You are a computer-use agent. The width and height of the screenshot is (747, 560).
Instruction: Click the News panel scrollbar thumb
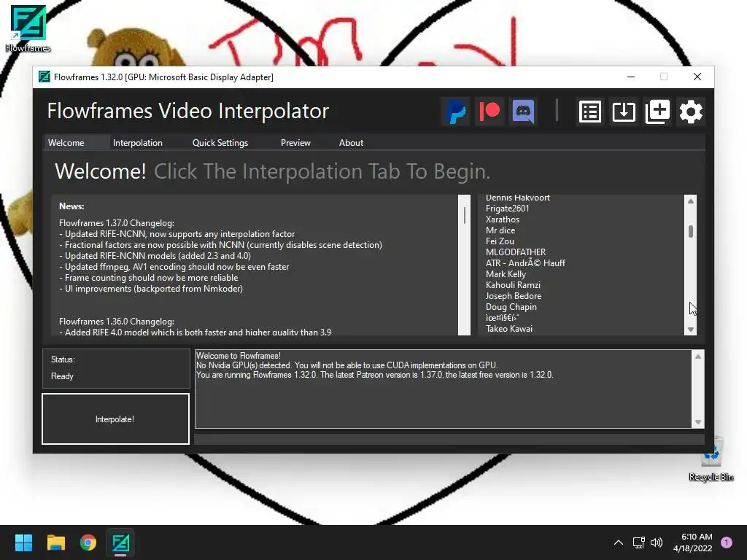(465, 216)
